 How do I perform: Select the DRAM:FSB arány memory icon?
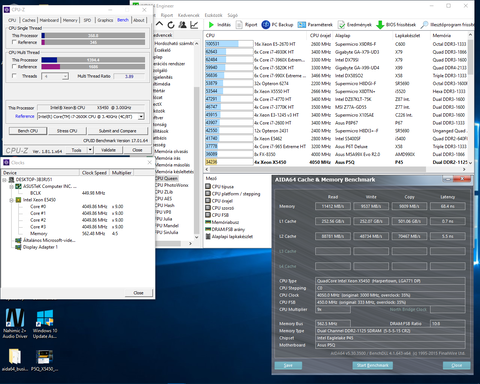pos(208,229)
